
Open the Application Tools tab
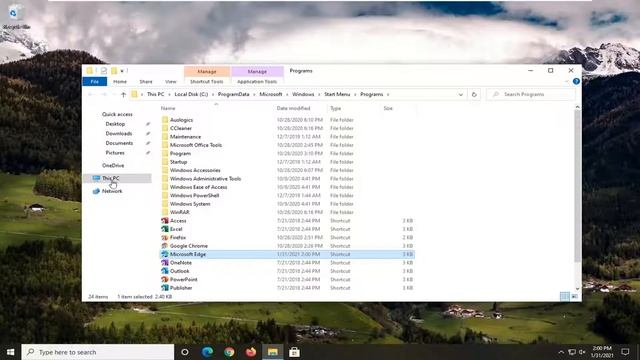tap(257, 82)
